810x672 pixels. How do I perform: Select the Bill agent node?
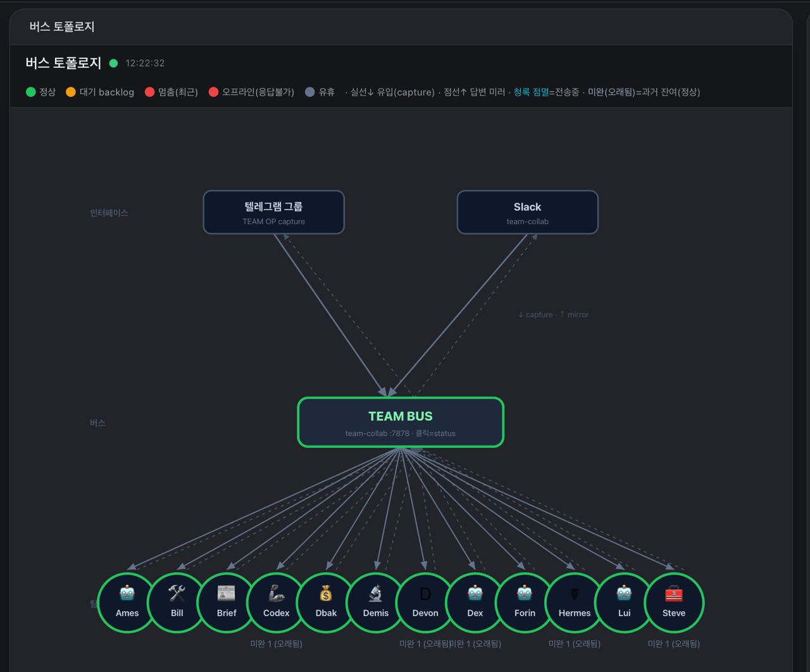tap(177, 603)
